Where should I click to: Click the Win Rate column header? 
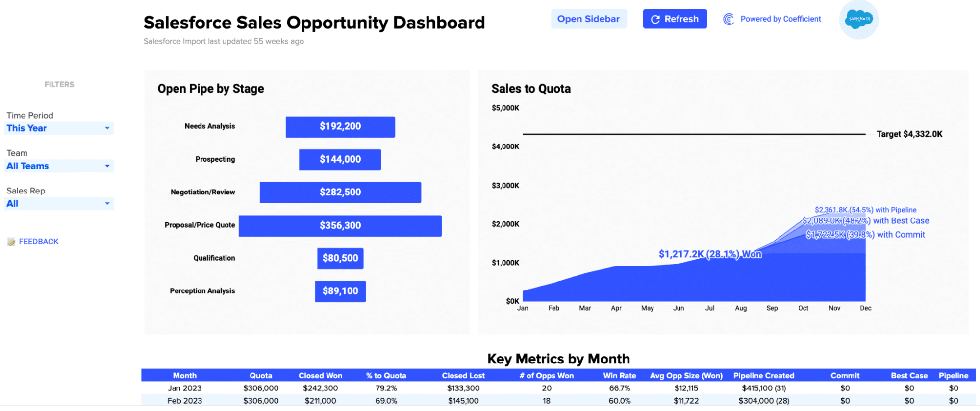620,376
